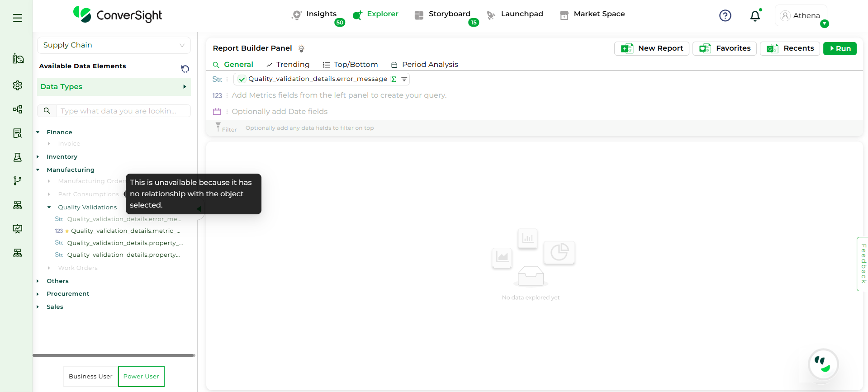Image resolution: width=868 pixels, height=392 pixels.
Task: Click the notifications bell icon
Action: point(755,16)
